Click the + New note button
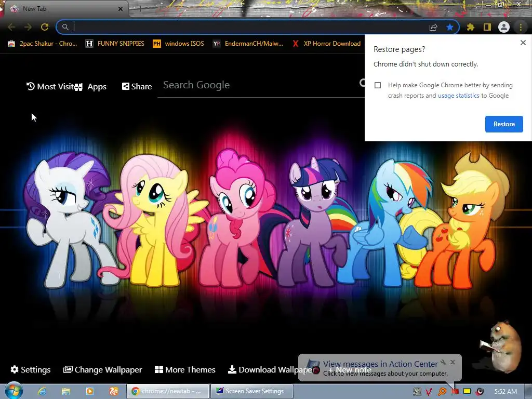 350,370
